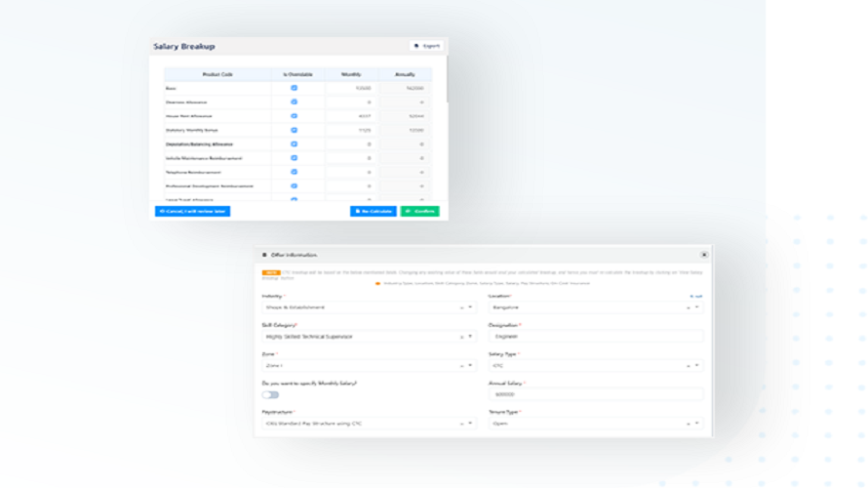The width and height of the screenshot is (868, 488).
Task: Click the Salary Breakup dialog scrollbar
Action: pyautogui.click(x=446, y=79)
